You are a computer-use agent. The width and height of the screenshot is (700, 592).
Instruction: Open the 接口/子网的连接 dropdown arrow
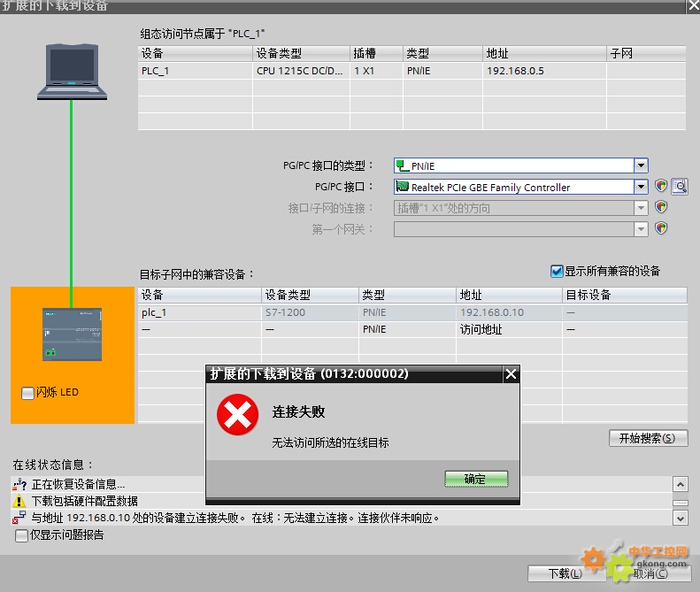[641, 208]
